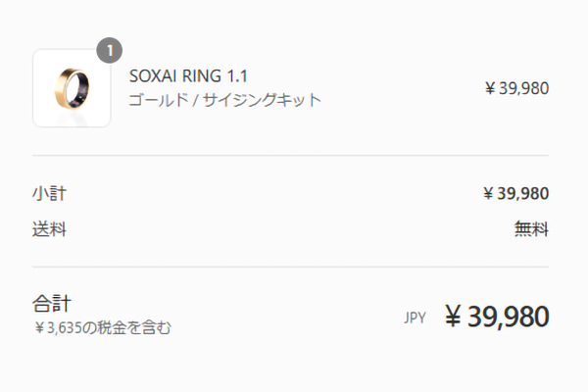The image size is (588, 392).
Task: Click the subtotal amount in 小計 row
Action: [x=515, y=193]
